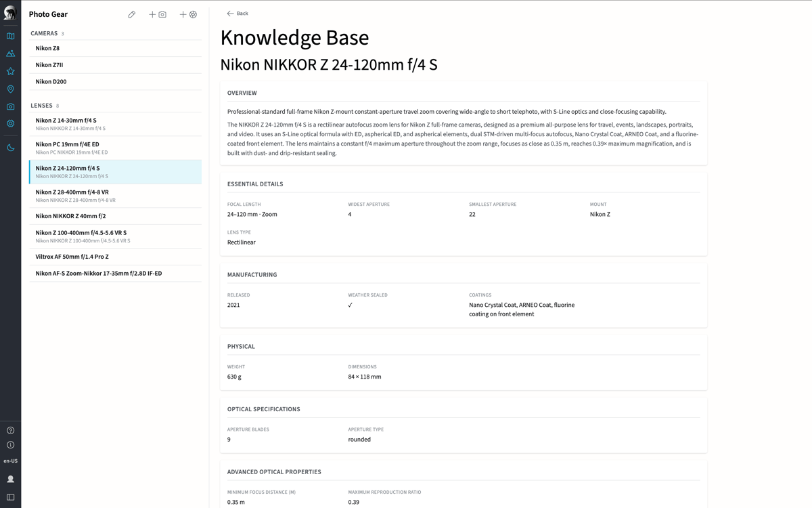Select Nikon Z8 camera

[x=115, y=48]
